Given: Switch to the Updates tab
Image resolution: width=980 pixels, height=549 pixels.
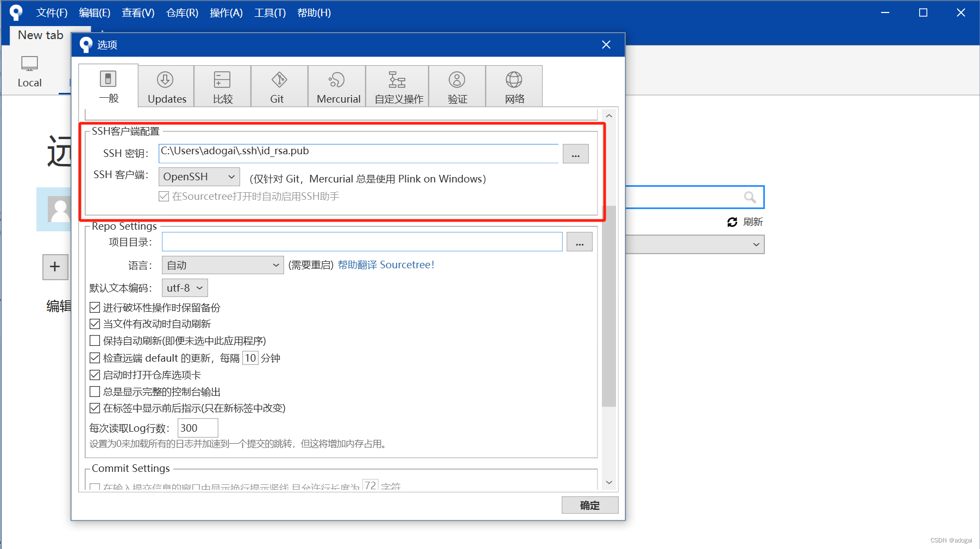Looking at the screenshot, I should click(166, 86).
